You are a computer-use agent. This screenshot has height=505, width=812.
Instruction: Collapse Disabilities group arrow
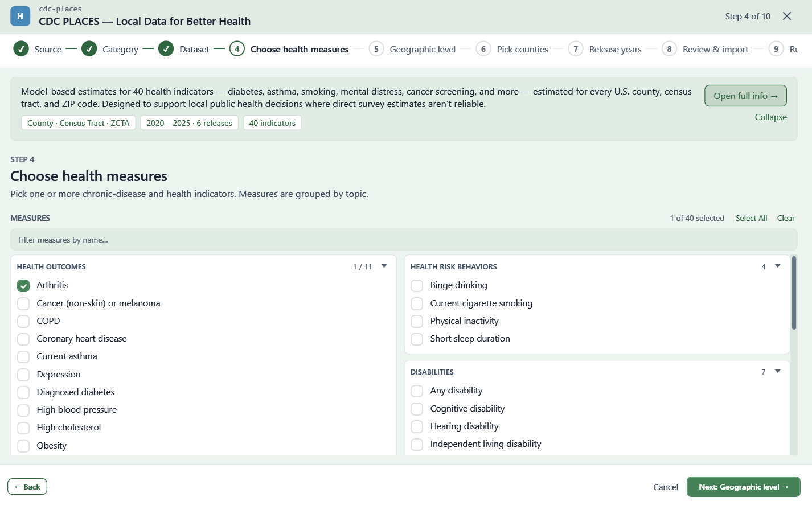tap(778, 372)
